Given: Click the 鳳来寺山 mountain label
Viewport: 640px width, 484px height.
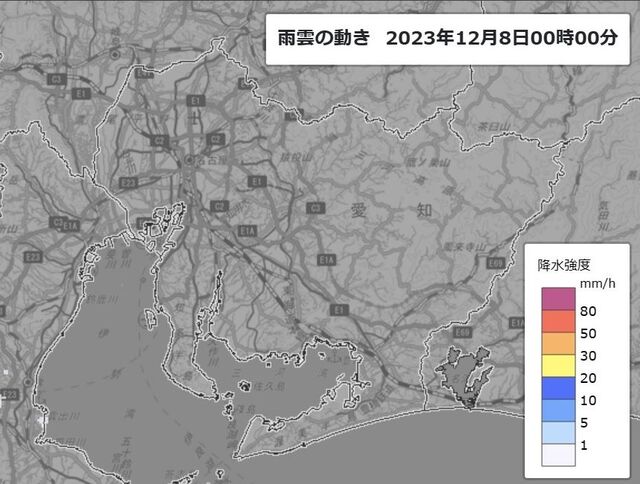Looking at the screenshot, I should (466, 247).
